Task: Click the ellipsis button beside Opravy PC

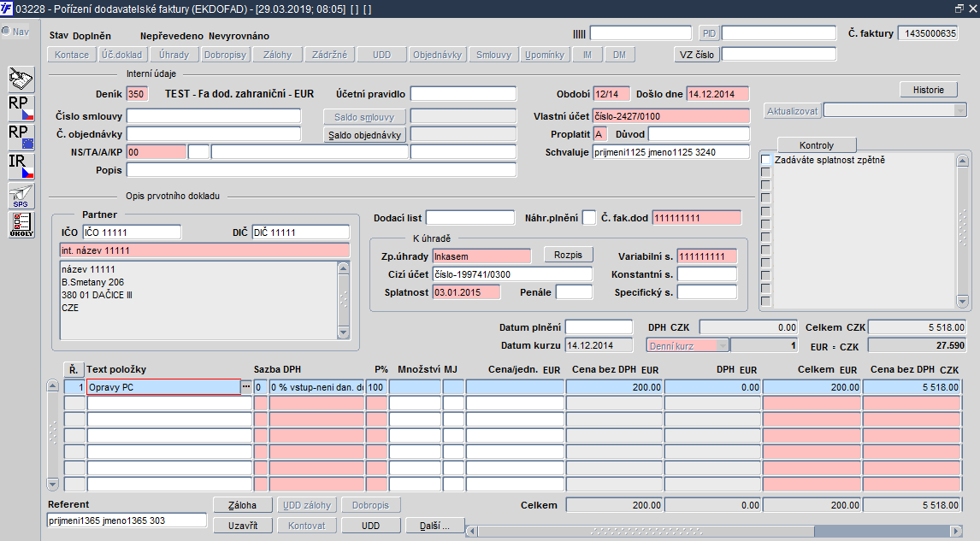Action: point(246,386)
